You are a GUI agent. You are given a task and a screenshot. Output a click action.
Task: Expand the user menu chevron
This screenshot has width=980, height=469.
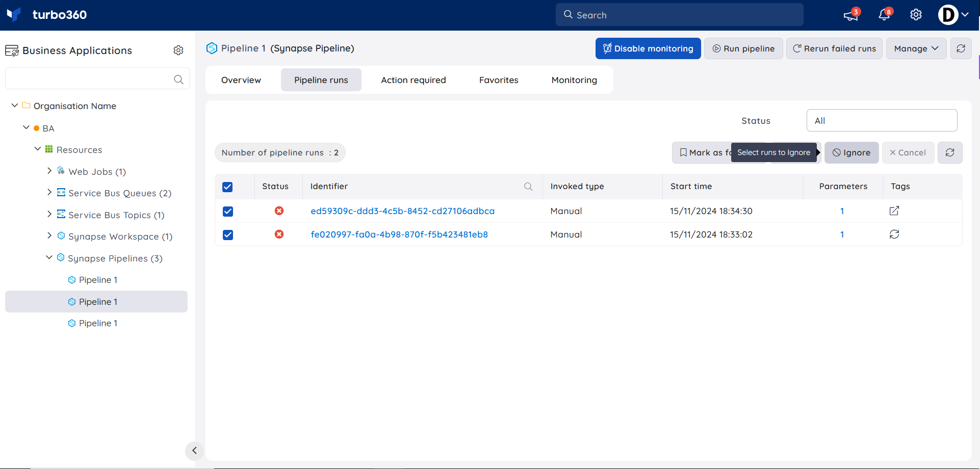click(965, 15)
